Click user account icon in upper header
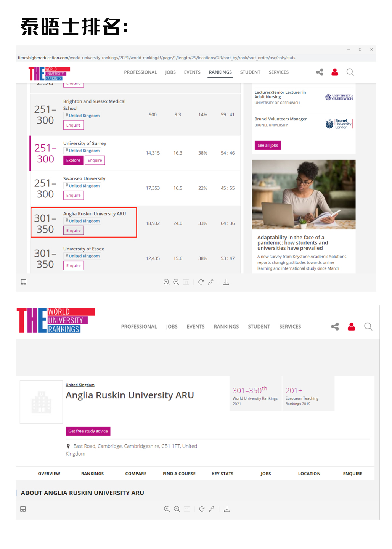This screenshot has height=549, width=392. point(335,72)
